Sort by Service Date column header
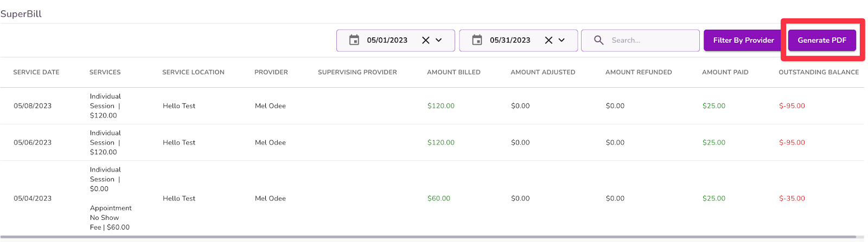 pos(36,72)
